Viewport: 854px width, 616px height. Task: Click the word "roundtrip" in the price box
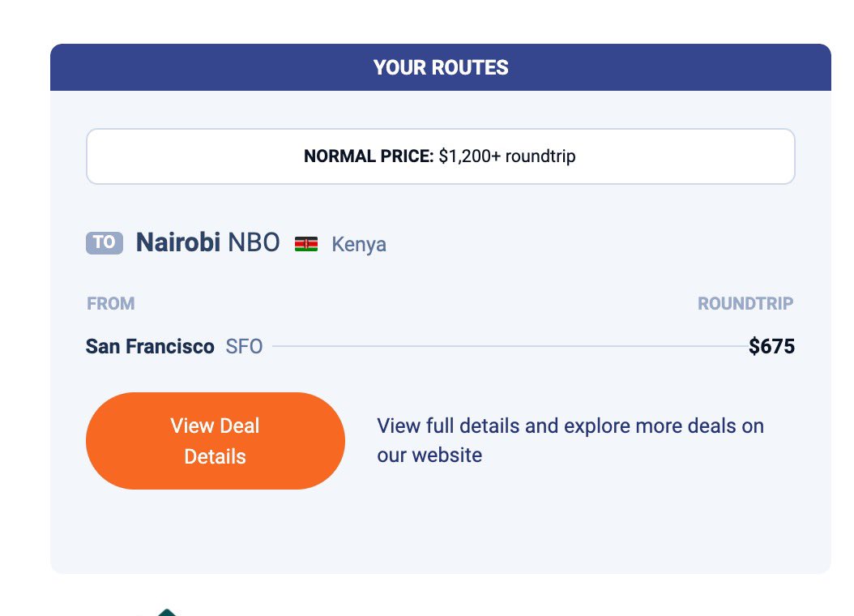tap(540, 156)
